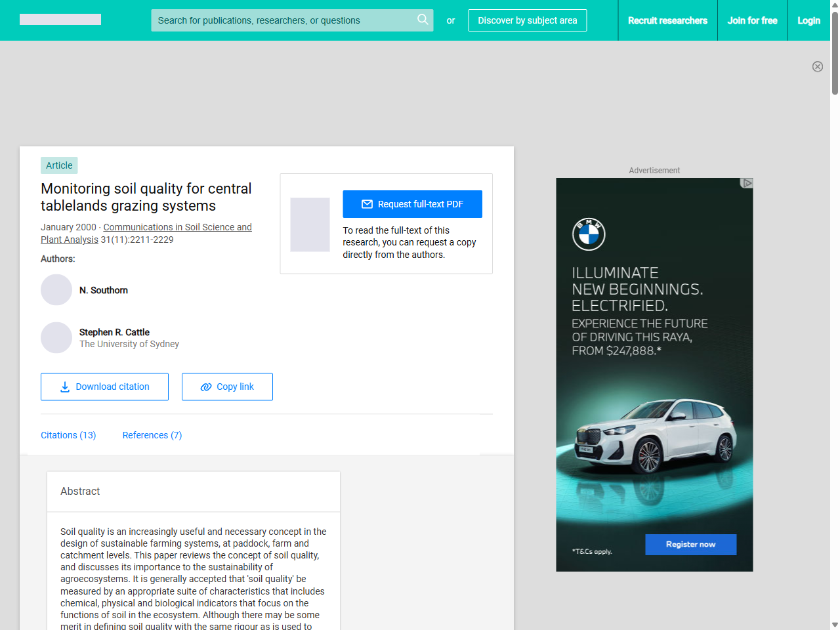Click the search magnifier icon

[423, 20]
